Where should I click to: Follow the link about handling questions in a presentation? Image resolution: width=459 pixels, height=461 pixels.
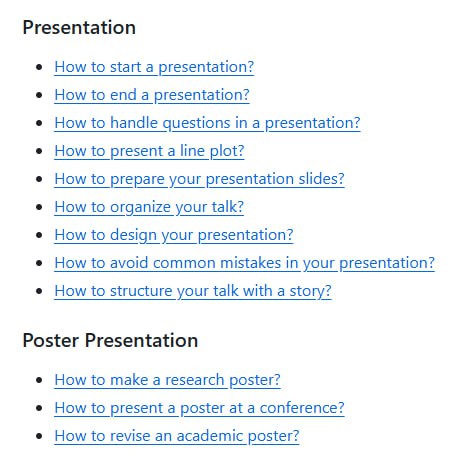pos(207,123)
